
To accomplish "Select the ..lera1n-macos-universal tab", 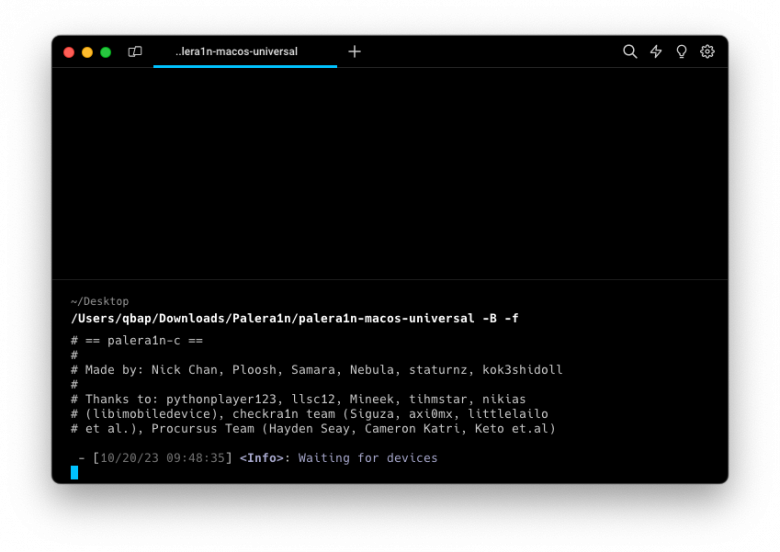I will 245,52.
